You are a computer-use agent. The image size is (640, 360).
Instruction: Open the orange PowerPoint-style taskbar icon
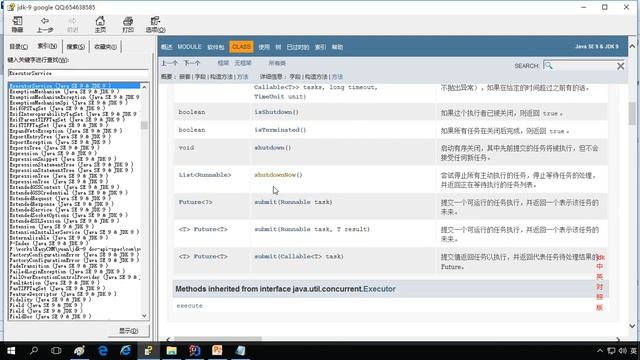click(217, 351)
